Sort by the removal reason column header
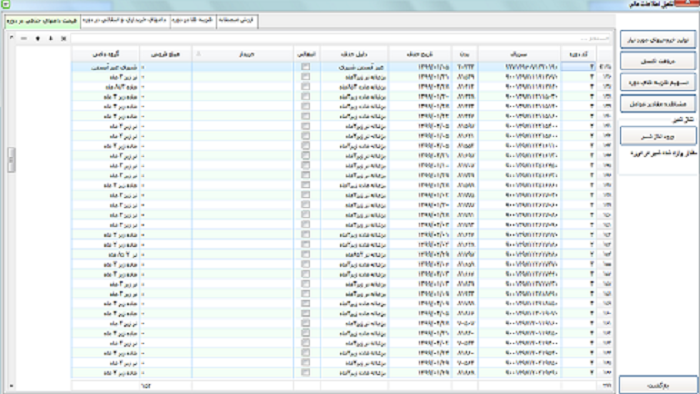 pos(354,54)
